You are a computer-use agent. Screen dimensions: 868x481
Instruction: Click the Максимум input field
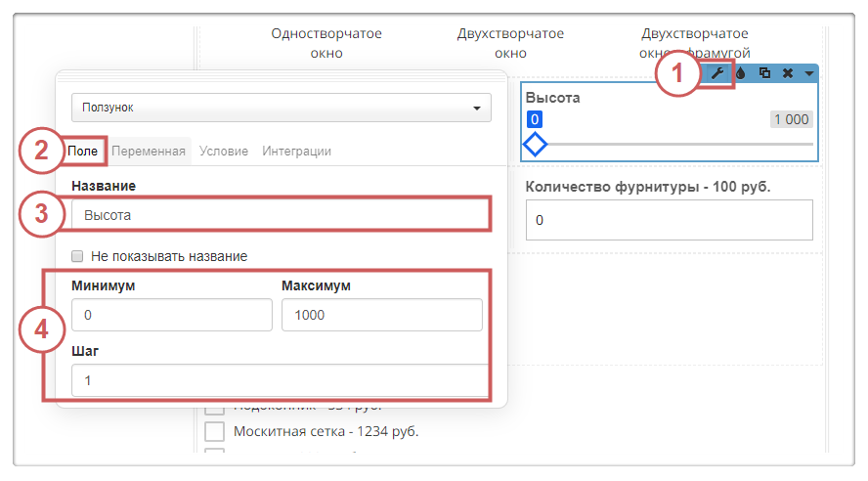point(381,316)
